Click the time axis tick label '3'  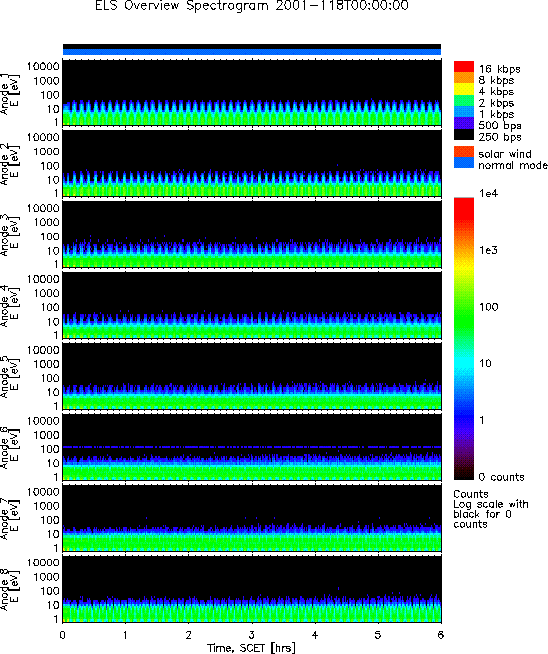coord(252,635)
